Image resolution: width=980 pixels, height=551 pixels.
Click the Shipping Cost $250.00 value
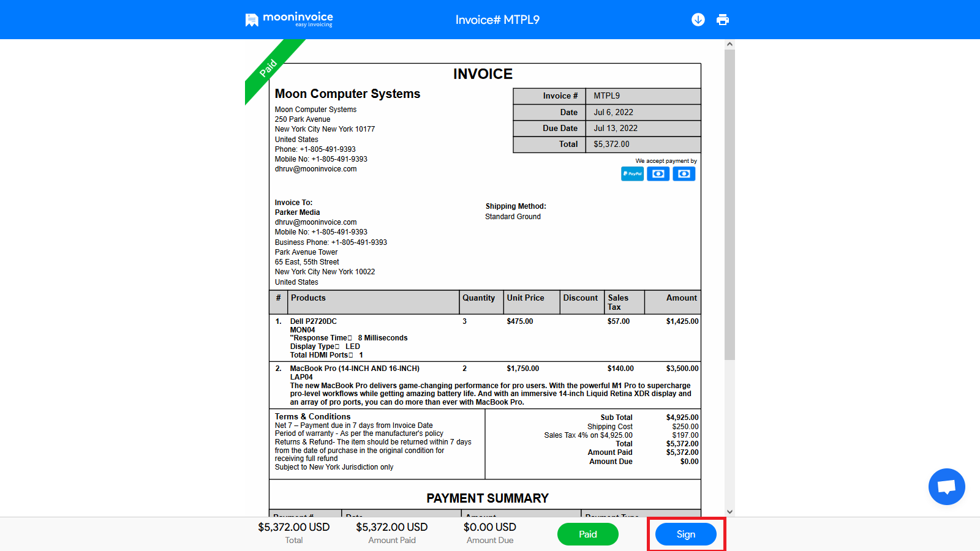685,427
